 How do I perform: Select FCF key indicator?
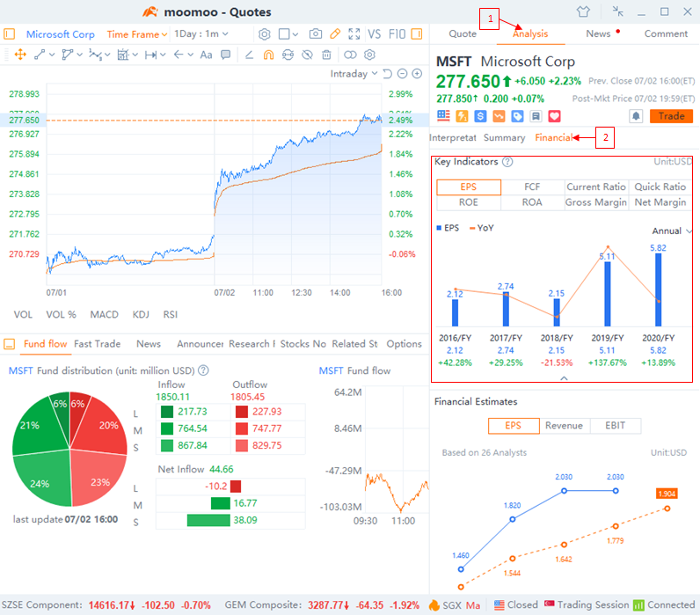click(532, 187)
